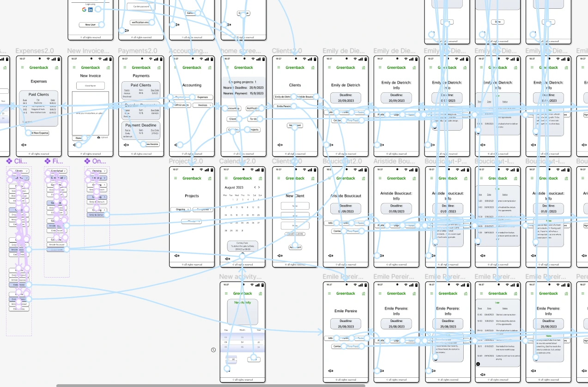Click invoice text area in New Invoice frame

(91, 113)
